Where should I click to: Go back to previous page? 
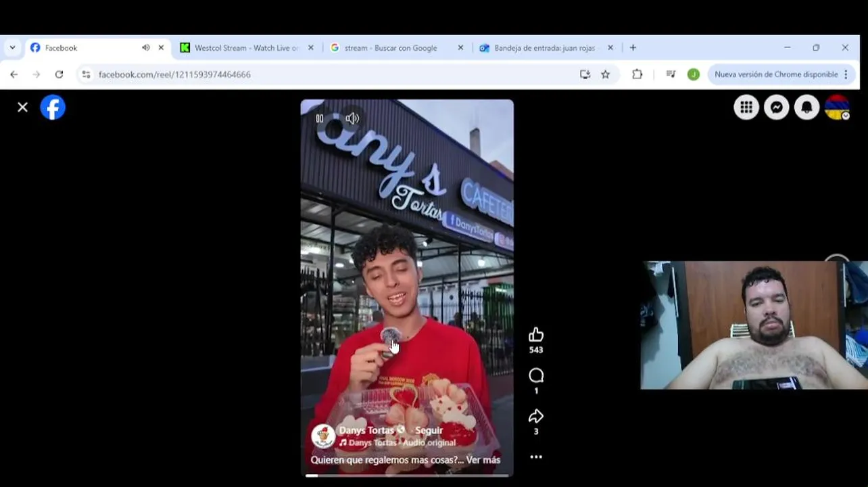click(x=14, y=74)
